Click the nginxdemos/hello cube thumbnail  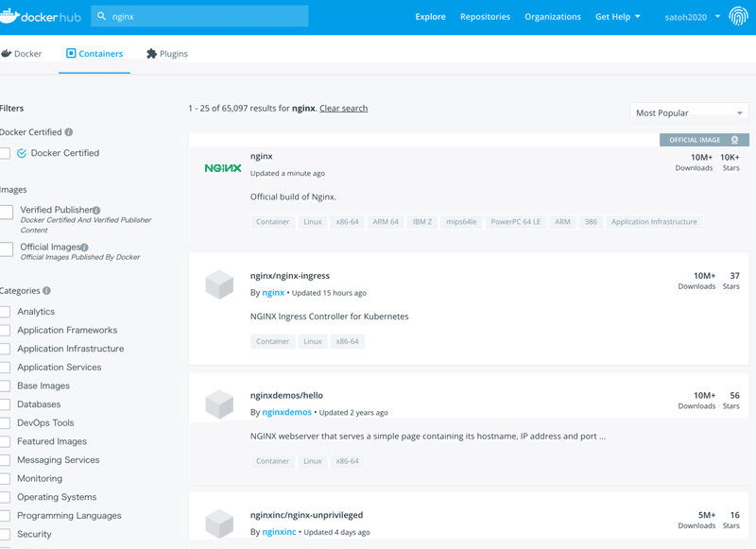[x=219, y=403]
